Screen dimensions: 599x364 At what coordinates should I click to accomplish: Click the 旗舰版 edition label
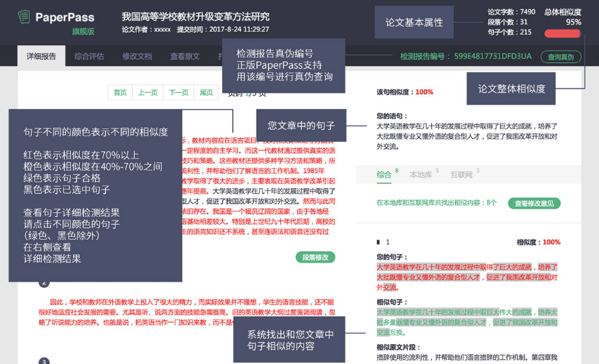click(83, 32)
